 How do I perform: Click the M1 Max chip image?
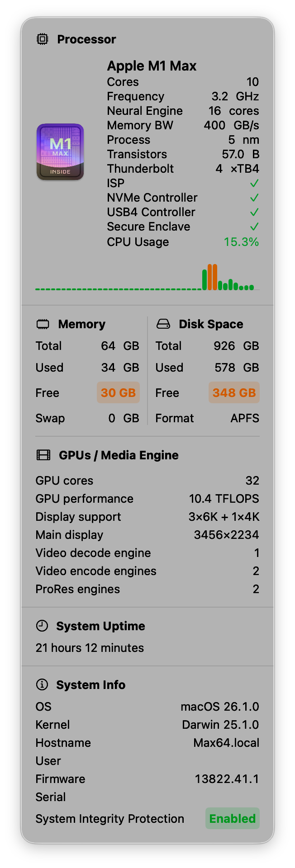[x=60, y=152]
